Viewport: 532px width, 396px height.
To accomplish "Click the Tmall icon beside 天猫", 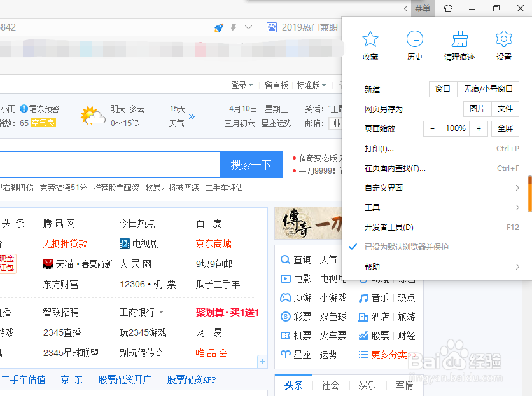I will pyautogui.click(x=48, y=263).
